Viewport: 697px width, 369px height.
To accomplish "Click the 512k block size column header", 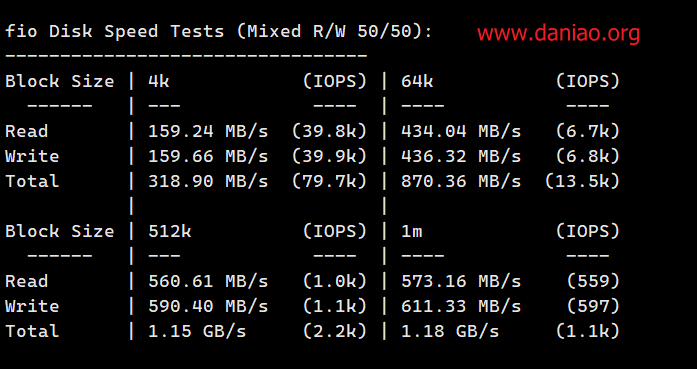I will [x=170, y=231].
